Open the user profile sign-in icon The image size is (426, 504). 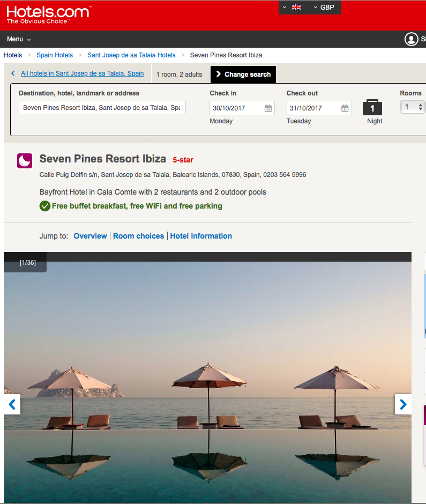click(x=411, y=39)
